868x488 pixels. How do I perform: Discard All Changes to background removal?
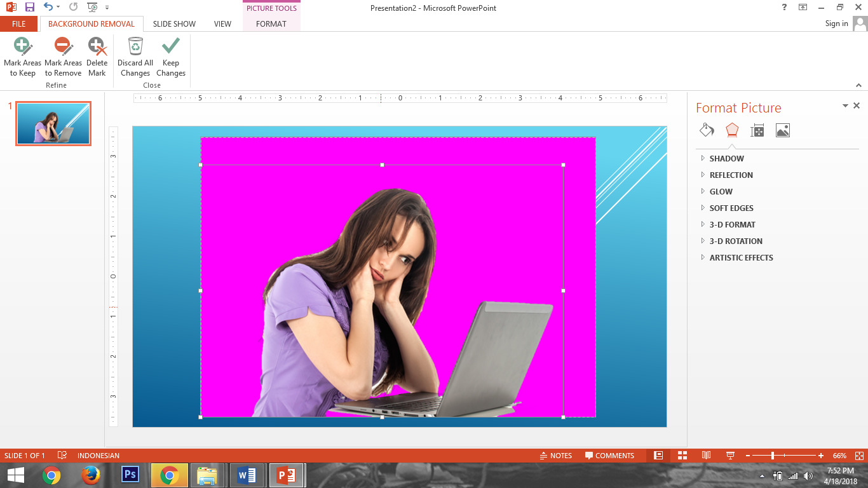pyautogui.click(x=135, y=57)
